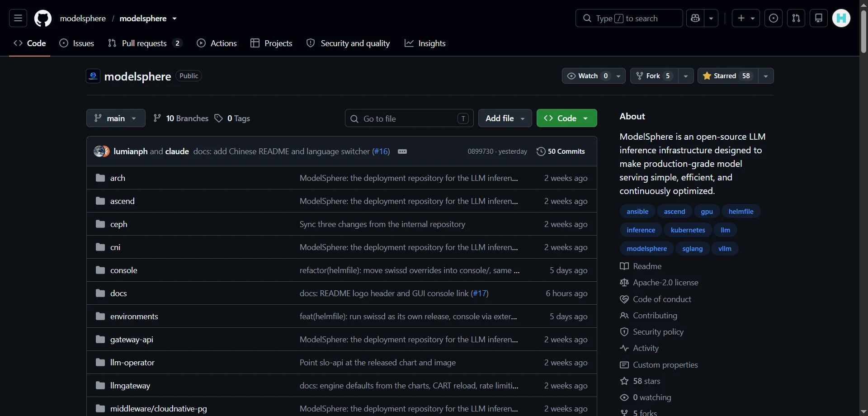Open the Copilot chat icon
The image size is (868, 416).
coord(695,18)
